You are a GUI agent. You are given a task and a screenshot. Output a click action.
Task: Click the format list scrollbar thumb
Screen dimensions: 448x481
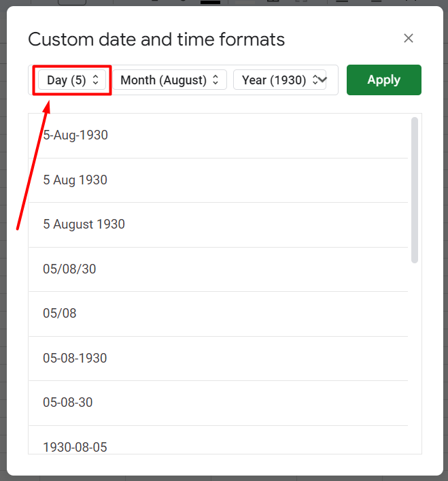[415, 190]
